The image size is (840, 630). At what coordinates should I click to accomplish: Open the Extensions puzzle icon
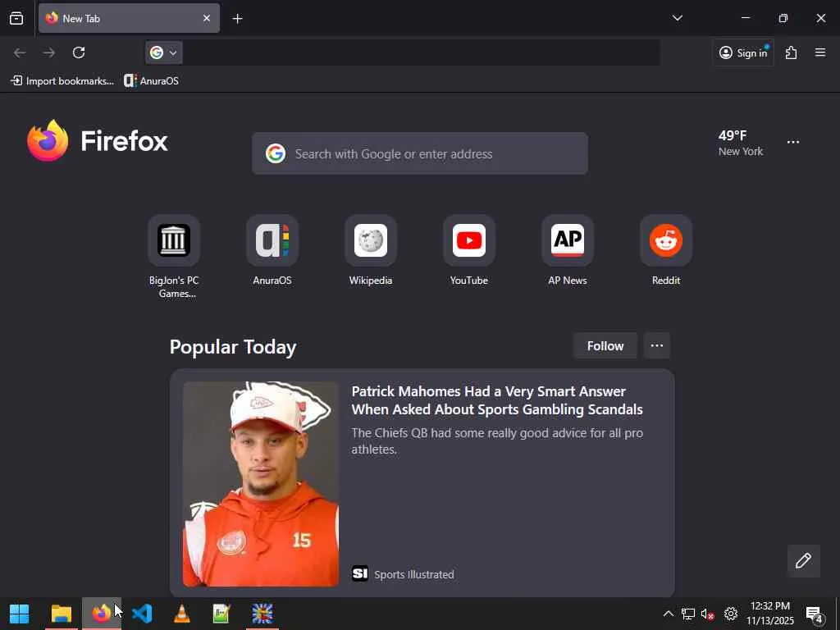click(791, 52)
